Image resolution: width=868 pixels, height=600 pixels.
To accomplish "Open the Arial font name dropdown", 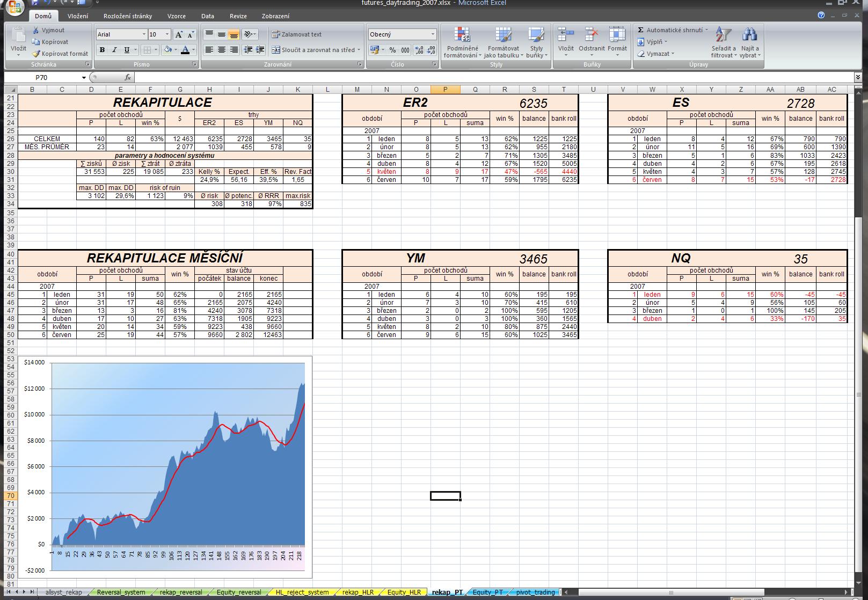I will pos(144,34).
